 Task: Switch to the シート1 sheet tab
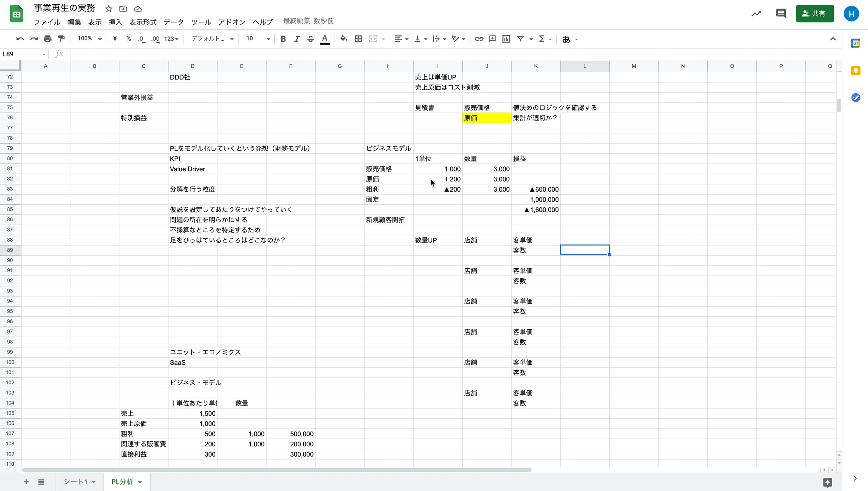click(76, 482)
